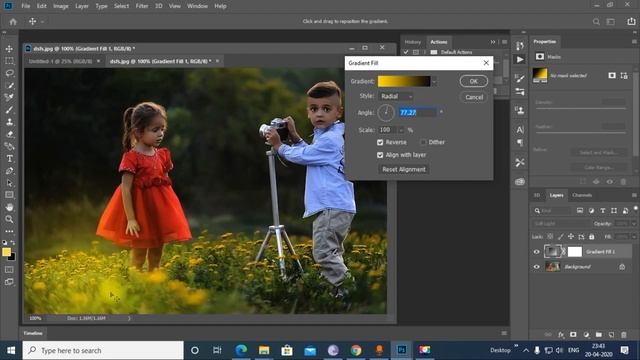Select the Rectangular Marquee tool
The width and height of the screenshot is (640, 360).
tap(9, 61)
